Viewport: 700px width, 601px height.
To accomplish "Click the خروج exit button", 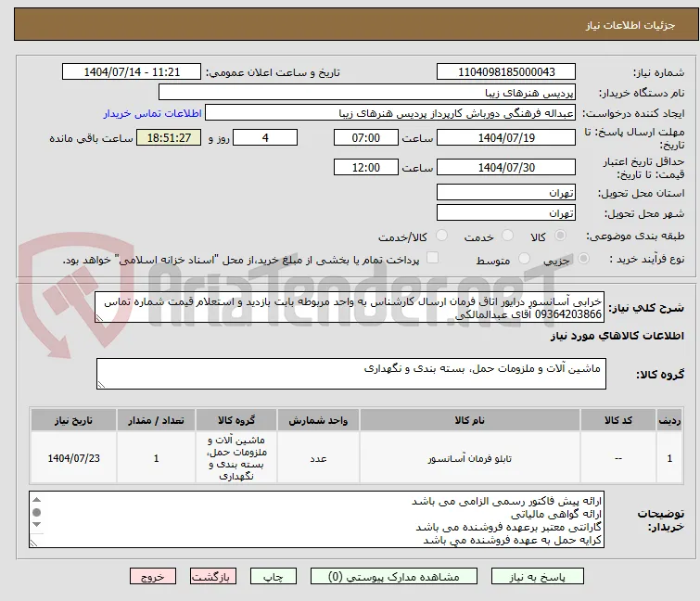I will (153, 577).
